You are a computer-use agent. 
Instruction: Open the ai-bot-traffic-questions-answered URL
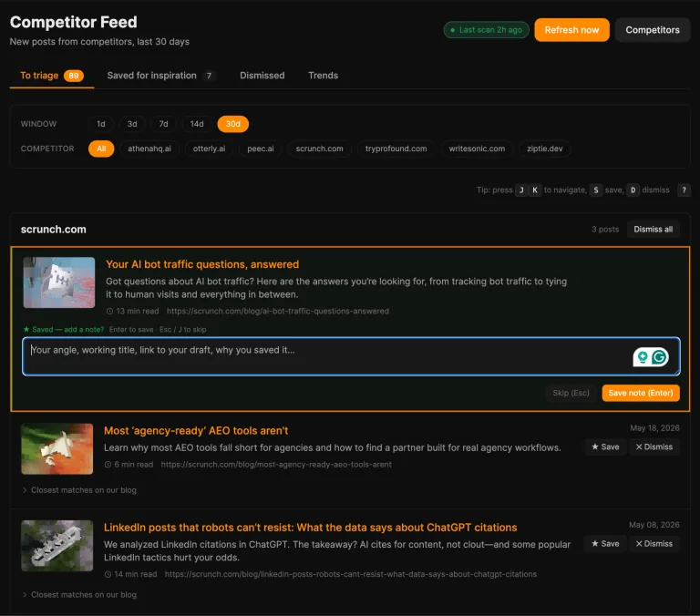point(278,311)
